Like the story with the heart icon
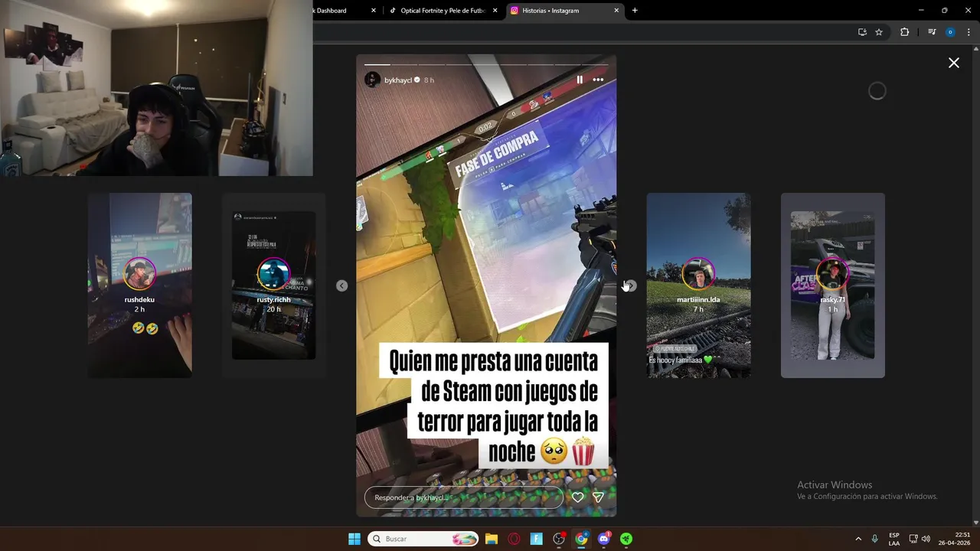This screenshot has width=980, height=551. click(x=578, y=497)
